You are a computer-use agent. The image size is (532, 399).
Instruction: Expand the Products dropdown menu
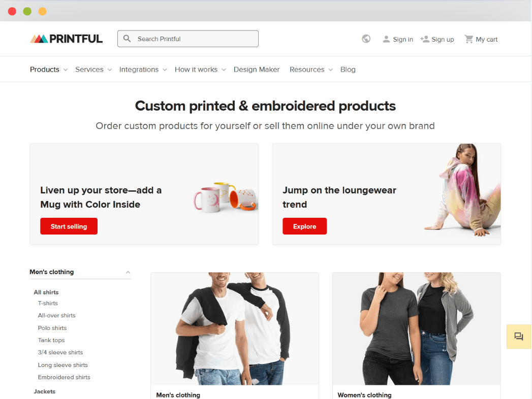tap(48, 70)
